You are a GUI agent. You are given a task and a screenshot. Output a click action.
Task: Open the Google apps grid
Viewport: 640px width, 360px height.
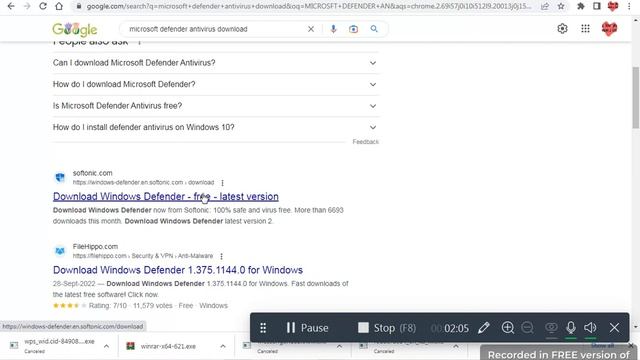[585, 29]
